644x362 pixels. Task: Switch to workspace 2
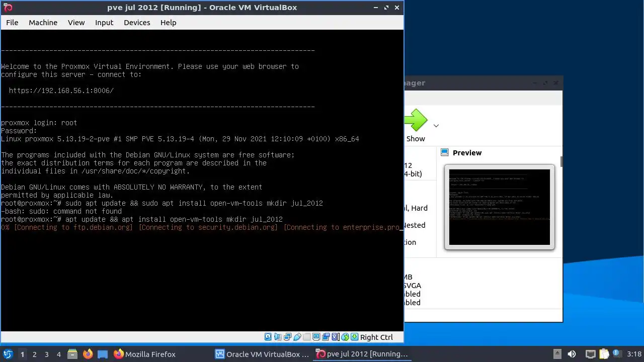[34, 354]
